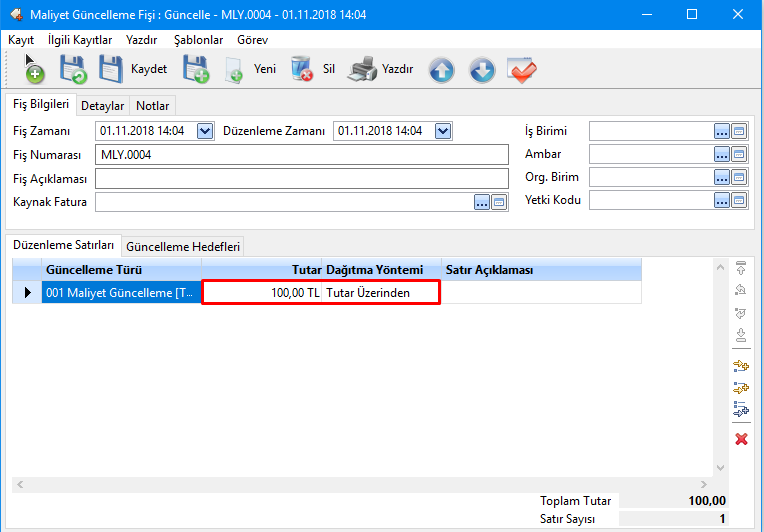Open İş Birimi lookup ellipsis button

point(721,131)
